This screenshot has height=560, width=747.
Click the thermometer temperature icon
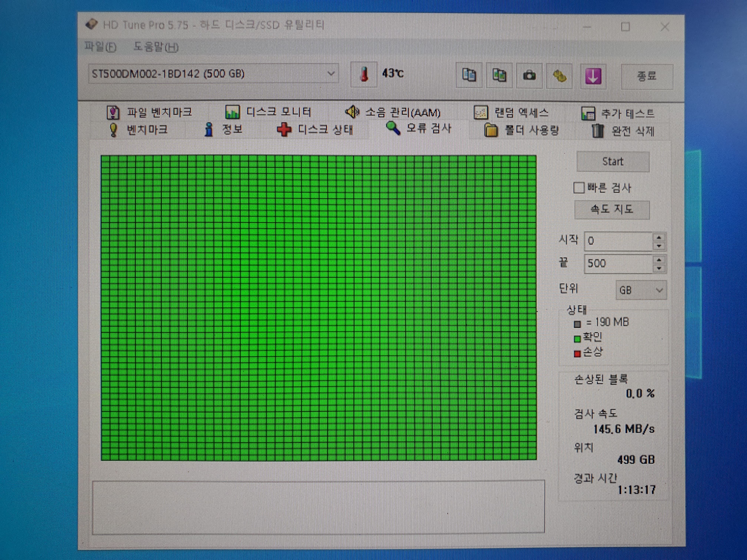coord(364,74)
